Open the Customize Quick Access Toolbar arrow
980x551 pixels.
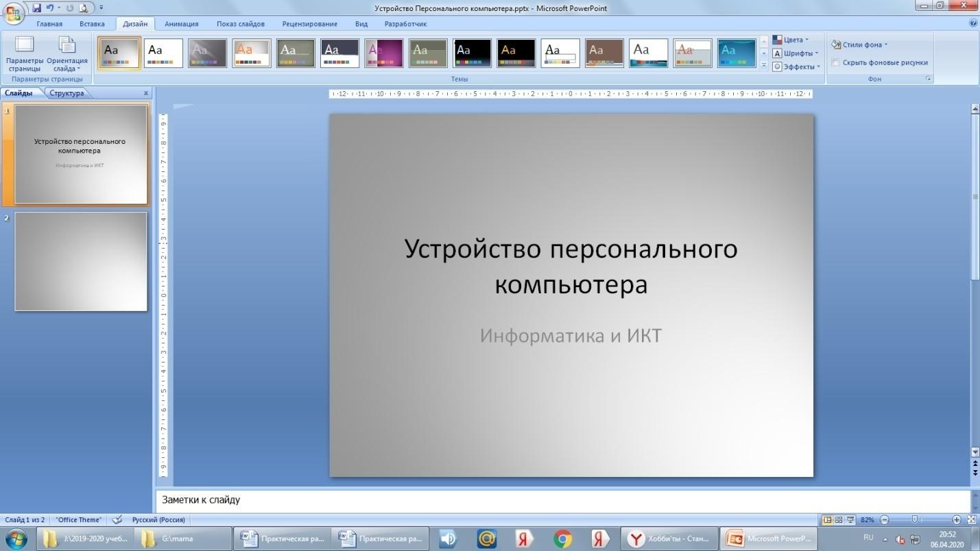tap(101, 8)
